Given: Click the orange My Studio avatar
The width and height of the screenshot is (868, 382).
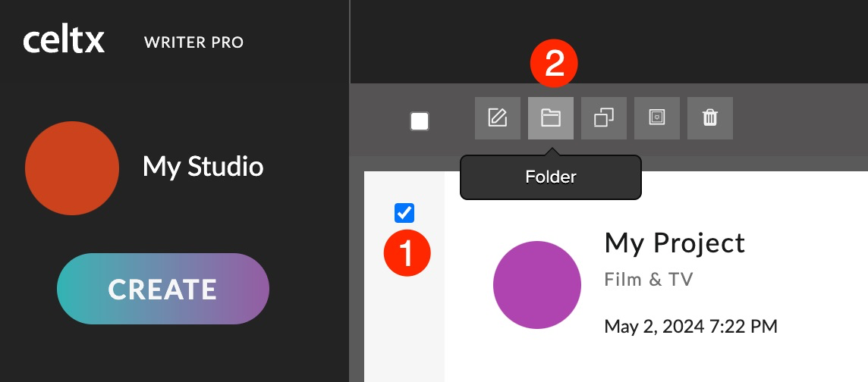Looking at the screenshot, I should pos(72,168).
